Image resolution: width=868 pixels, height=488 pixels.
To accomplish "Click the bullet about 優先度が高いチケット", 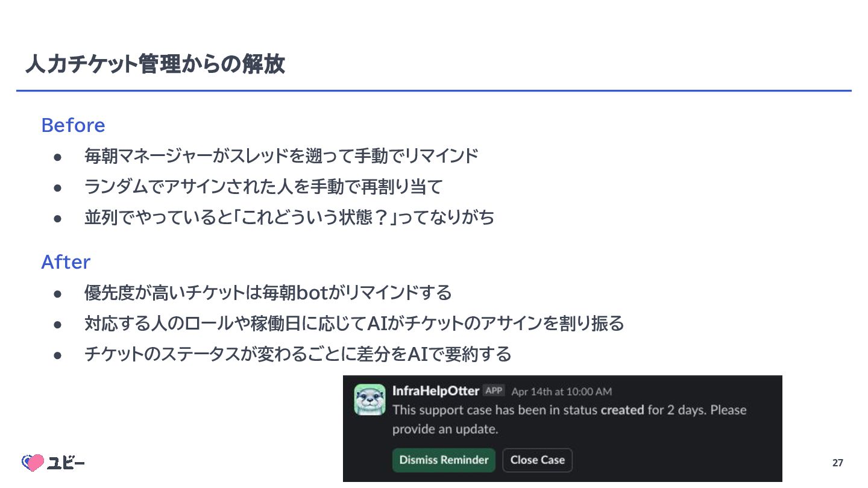I will click(x=268, y=293).
